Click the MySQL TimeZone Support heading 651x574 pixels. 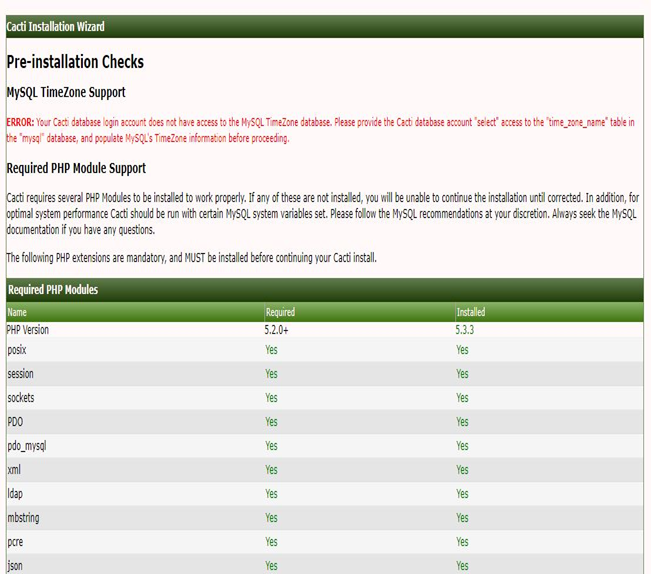coord(66,92)
